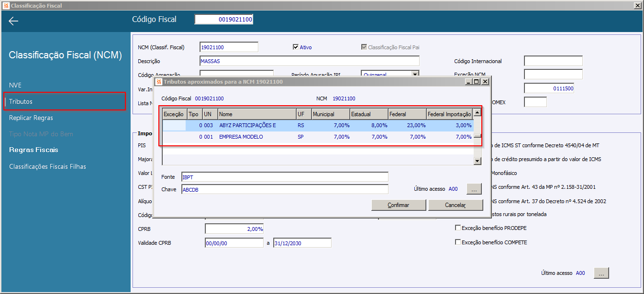
Task: Click the Classificação Fiscal title bar app icon
Action: point(5,6)
